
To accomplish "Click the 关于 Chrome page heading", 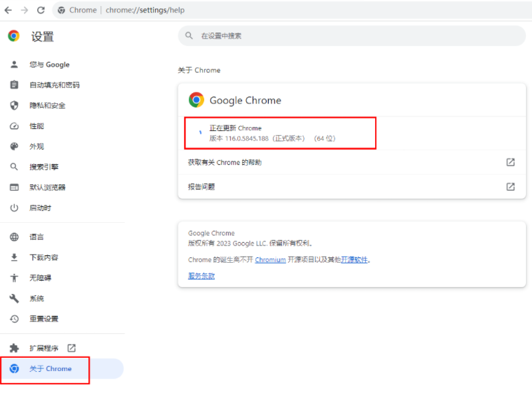I will click(x=199, y=70).
